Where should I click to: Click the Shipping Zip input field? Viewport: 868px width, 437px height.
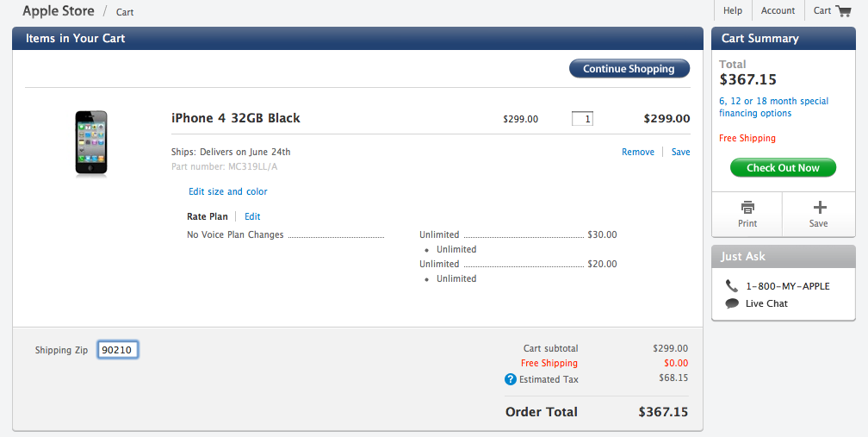[118, 350]
